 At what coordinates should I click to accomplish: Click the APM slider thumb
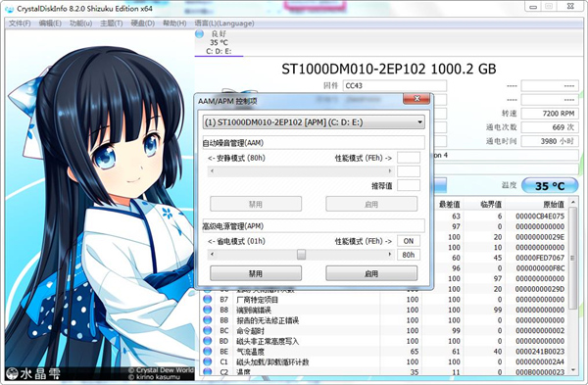point(301,255)
